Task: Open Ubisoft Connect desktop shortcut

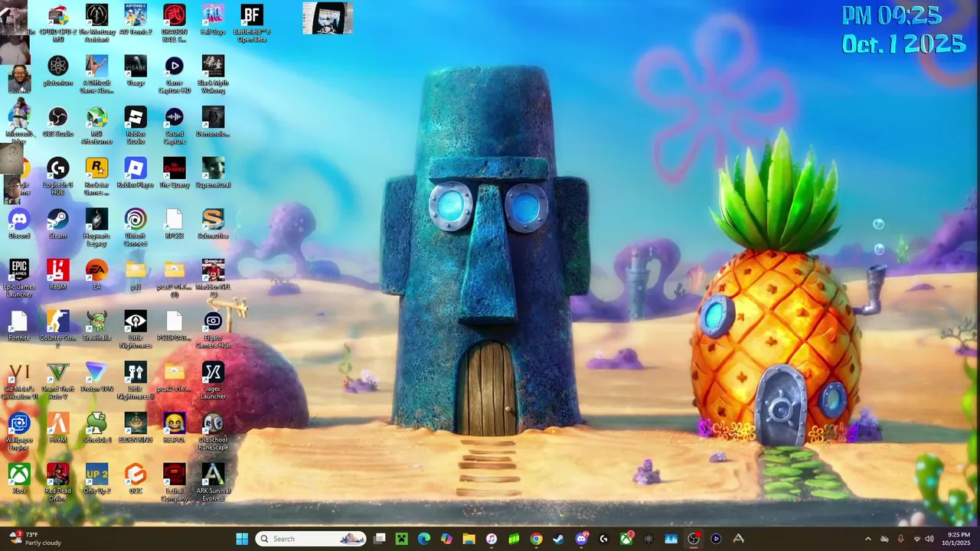Action: pos(136,227)
